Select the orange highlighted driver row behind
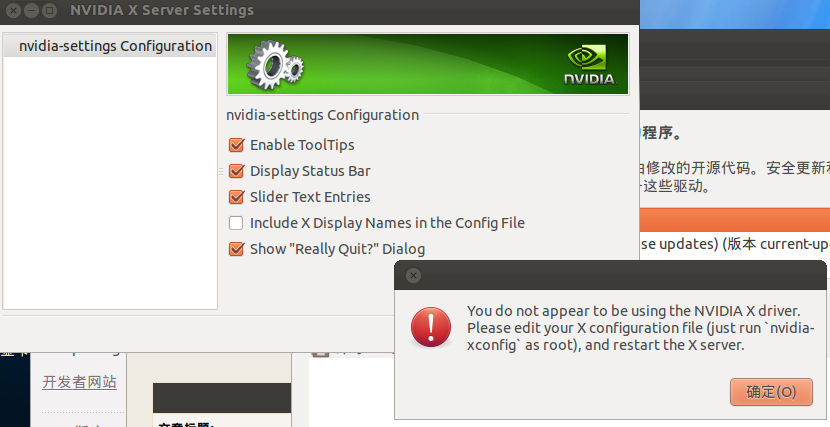 click(735, 220)
